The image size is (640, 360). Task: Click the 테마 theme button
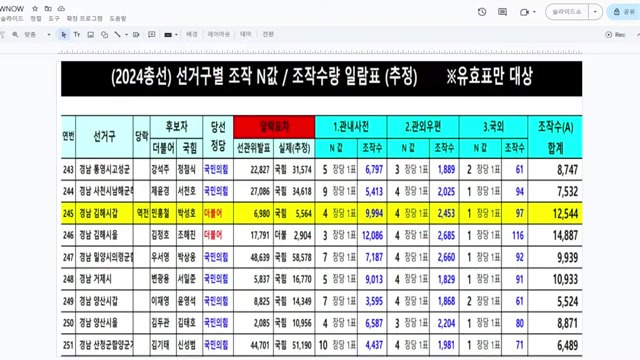(x=245, y=34)
